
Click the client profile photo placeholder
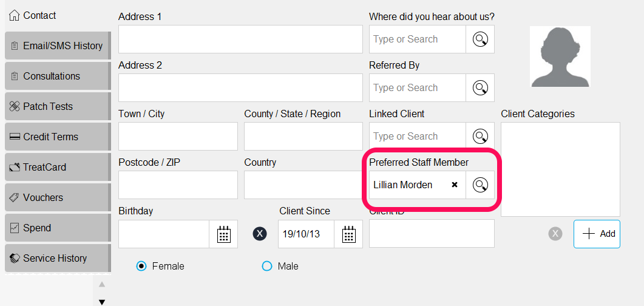[x=560, y=56]
